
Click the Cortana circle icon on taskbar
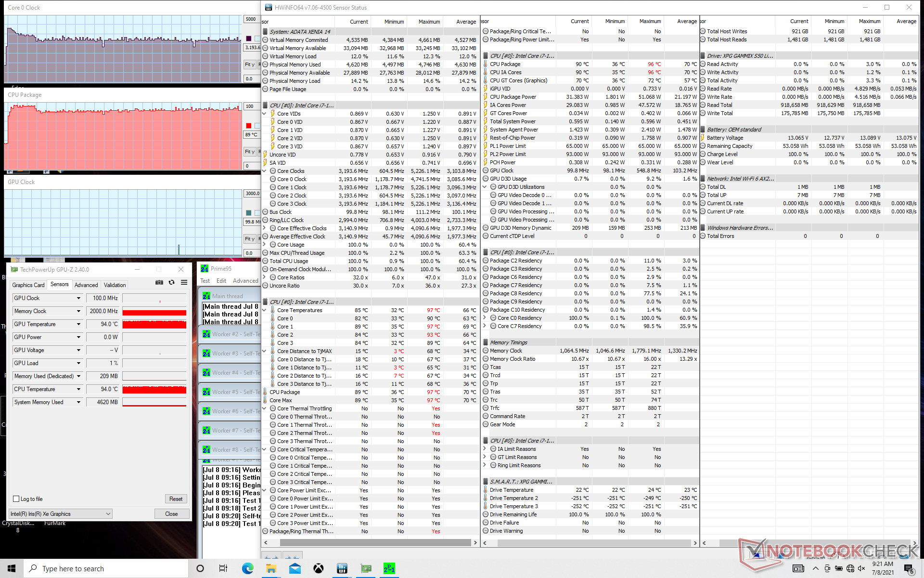click(200, 568)
